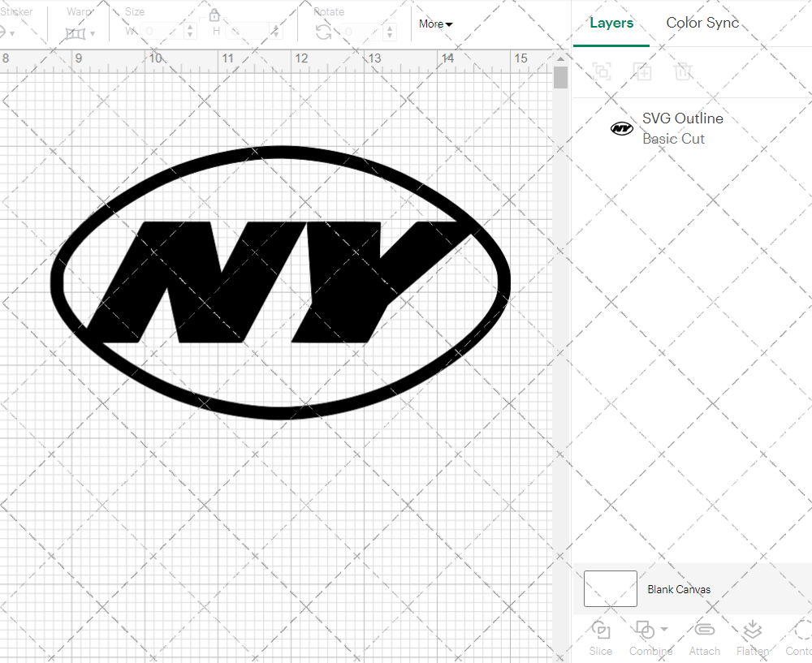This screenshot has width=812, height=663.
Task: Select the NY football logo on canvas
Action: point(280,282)
